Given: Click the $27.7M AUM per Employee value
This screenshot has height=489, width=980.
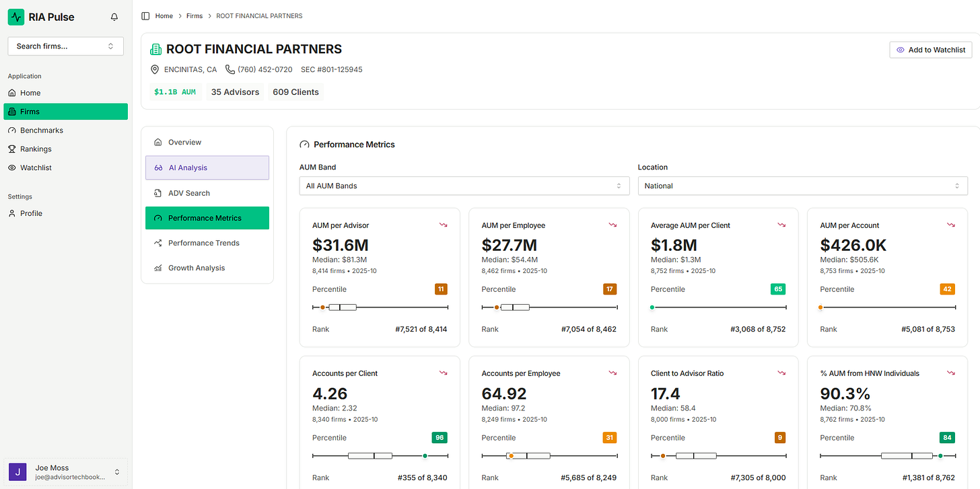Looking at the screenshot, I should [x=510, y=246].
